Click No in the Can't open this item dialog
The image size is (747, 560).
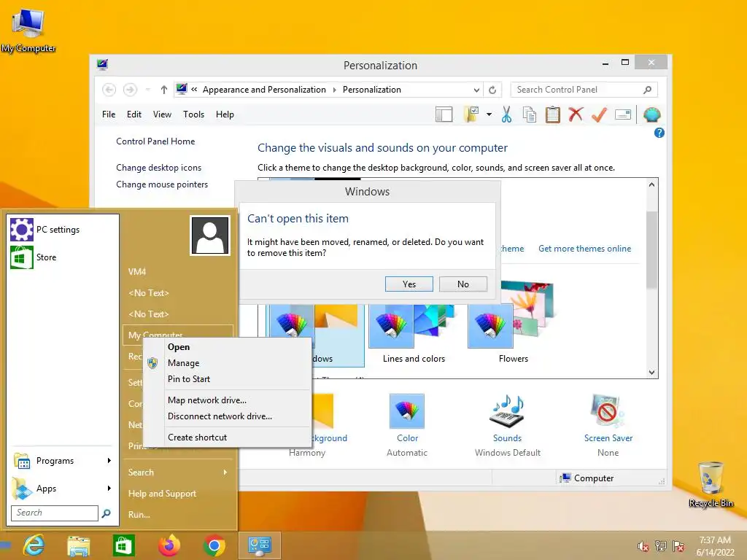click(462, 284)
